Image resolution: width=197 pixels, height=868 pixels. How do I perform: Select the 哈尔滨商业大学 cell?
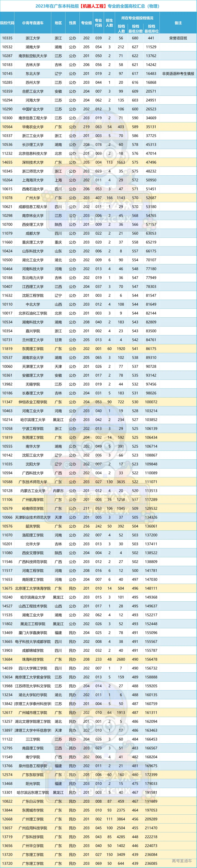[33, 597]
